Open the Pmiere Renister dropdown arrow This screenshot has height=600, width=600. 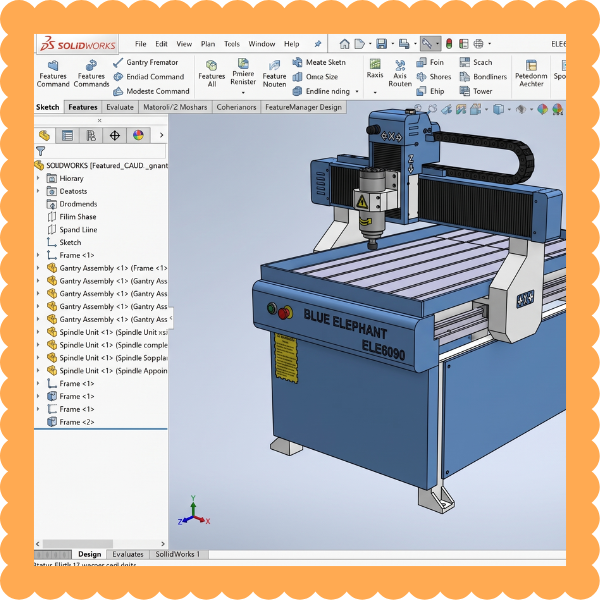[x=243, y=92]
